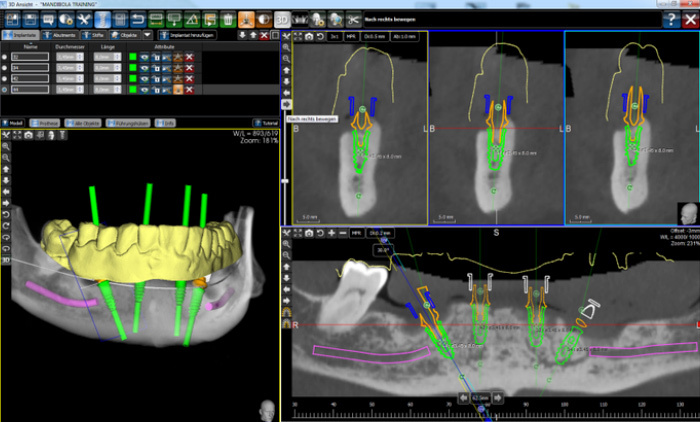Click the Tutorial button
Viewport: 700px width, 422px height.
[264, 122]
